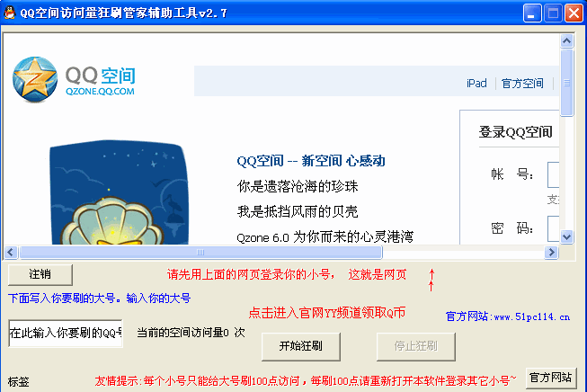This screenshot has width=587, height=392.
Task: Click the vertical scrollbar thumb
Action: coord(567,83)
